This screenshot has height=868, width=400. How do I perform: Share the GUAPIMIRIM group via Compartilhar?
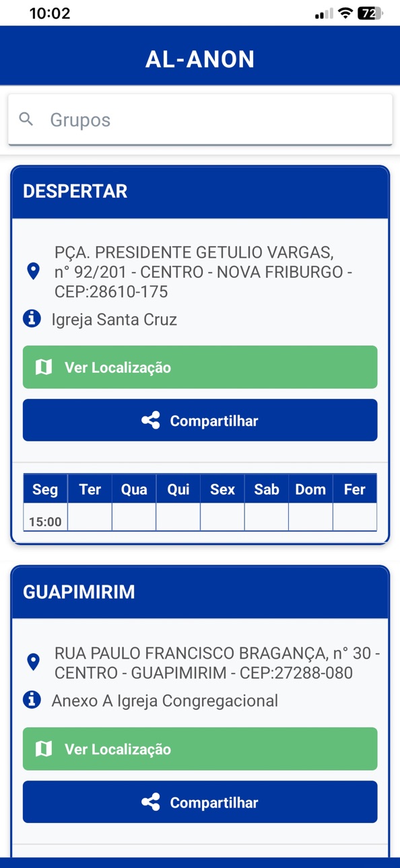200,802
